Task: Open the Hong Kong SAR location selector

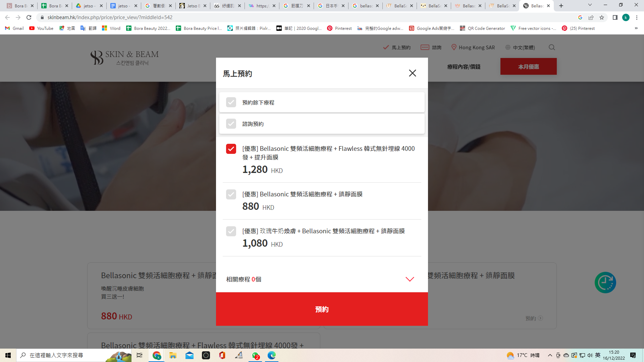Action: (x=473, y=47)
